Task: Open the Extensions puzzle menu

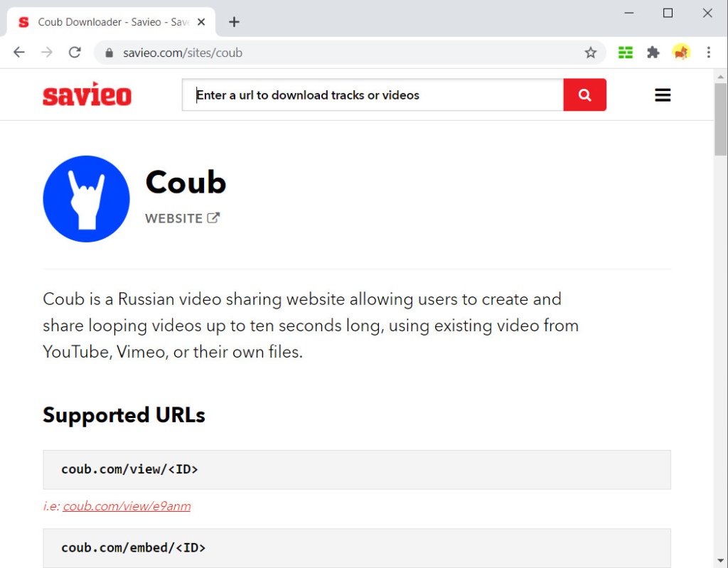Action: point(653,53)
